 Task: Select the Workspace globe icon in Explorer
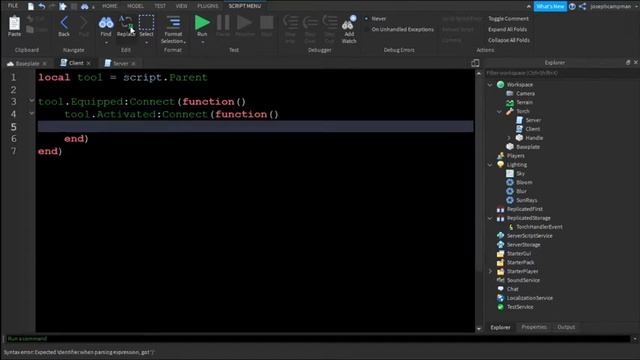click(500, 84)
